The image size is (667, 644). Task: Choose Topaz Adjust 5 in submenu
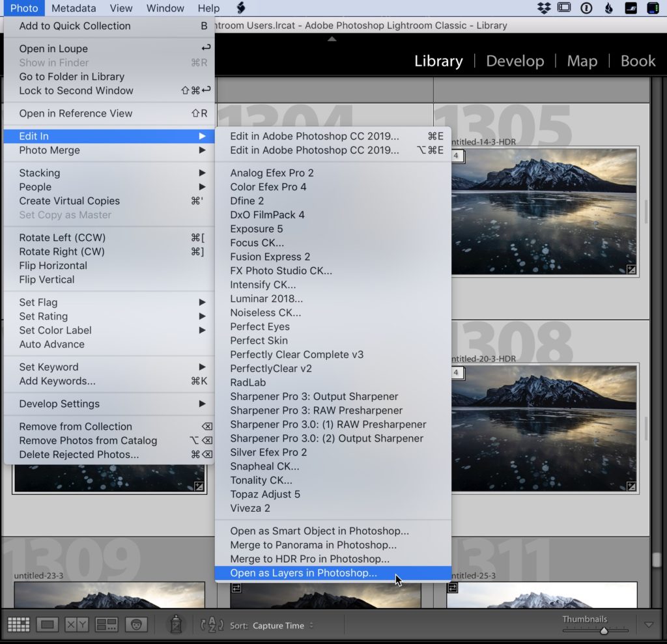click(333, 494)
